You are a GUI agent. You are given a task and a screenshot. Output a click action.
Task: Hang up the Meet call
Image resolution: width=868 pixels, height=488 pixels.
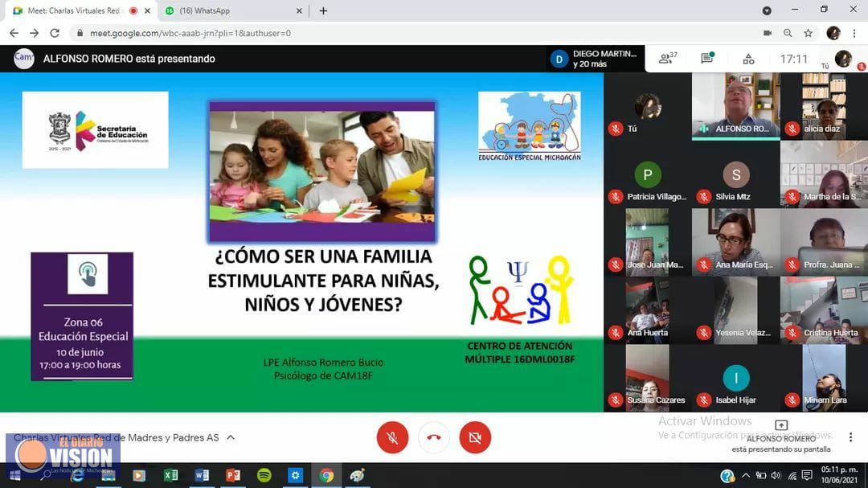click(434, 437)
